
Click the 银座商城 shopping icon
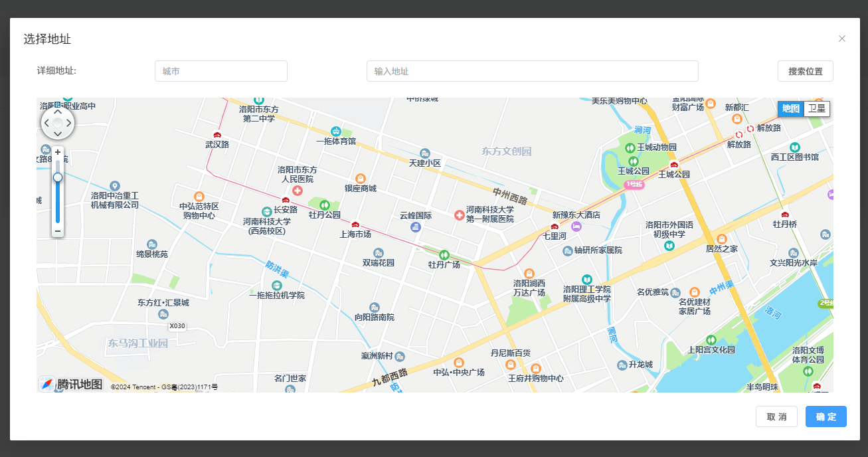pos(361,178)
